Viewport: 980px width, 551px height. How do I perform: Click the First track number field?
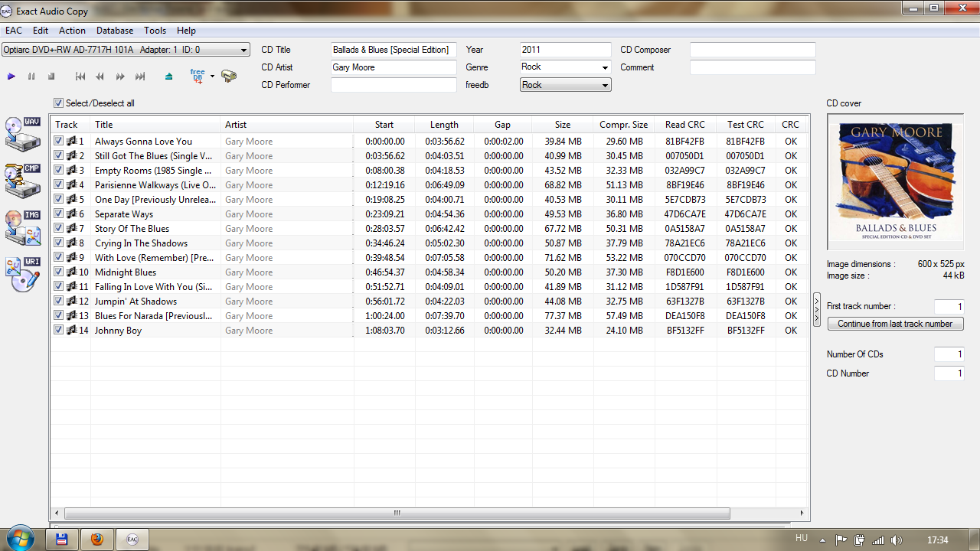click(x=949, y=307)
